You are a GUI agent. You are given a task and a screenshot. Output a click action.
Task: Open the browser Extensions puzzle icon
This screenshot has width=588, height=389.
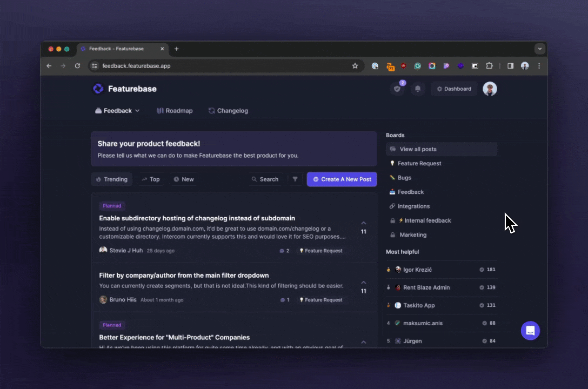(489, 66)
